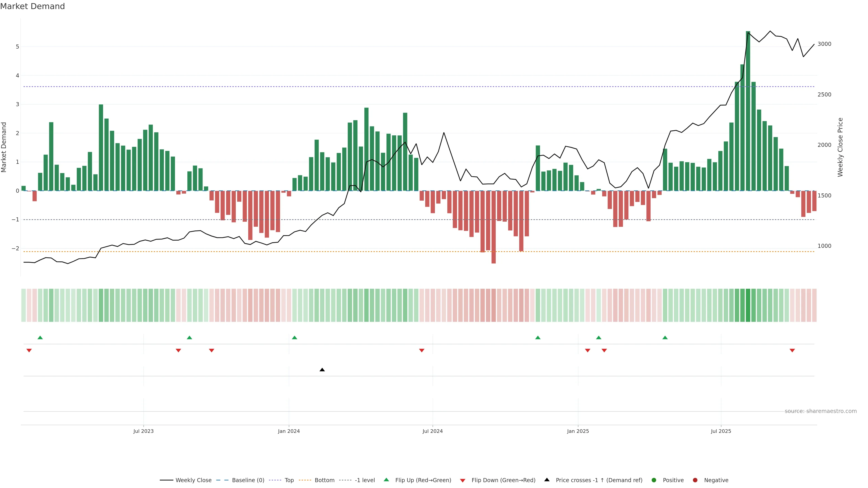Image resolution: width=868 pixels, height=488 pixels.
Task: Click the Negative red legend dot
Action: (695, 480)
